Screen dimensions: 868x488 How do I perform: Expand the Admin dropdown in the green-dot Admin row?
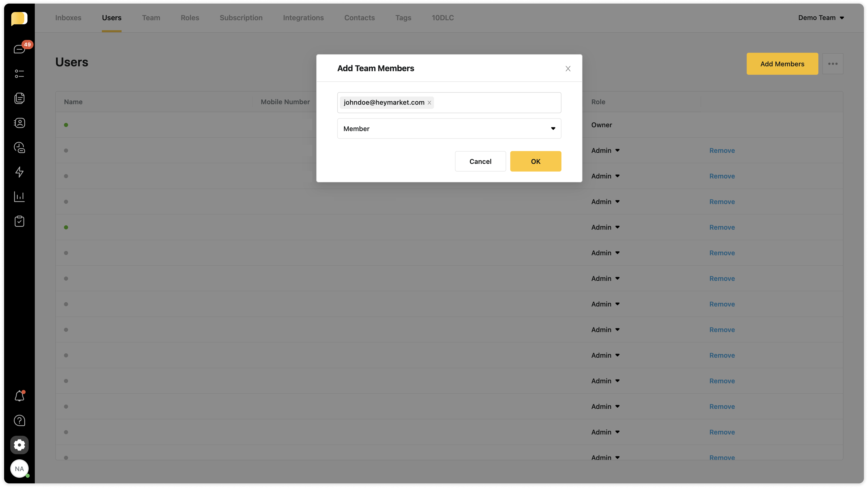tap(605, 227)
